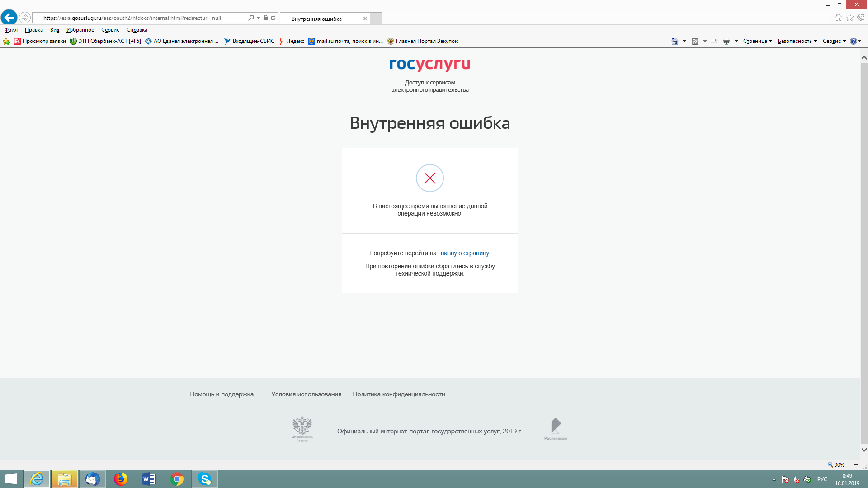Image resolution: width=868 pixels, height=488 pixels.
Task: Open the Файл menu
Action: [x=11, y=30]
